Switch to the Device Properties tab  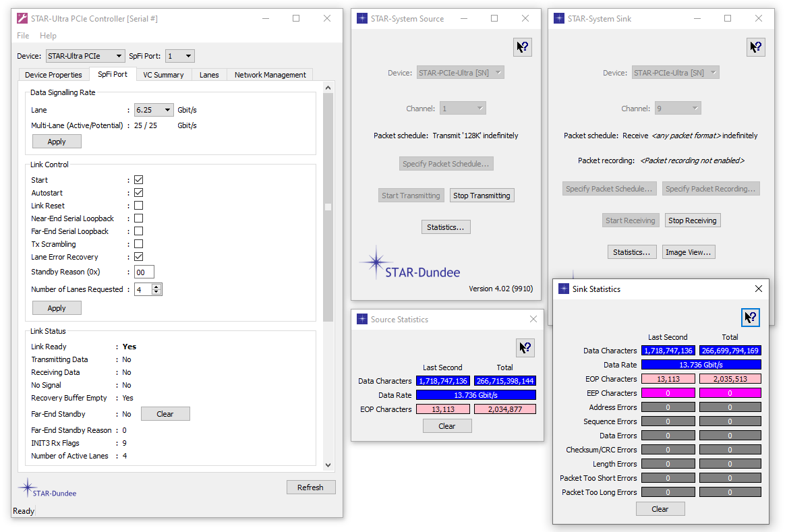point(53,75)
